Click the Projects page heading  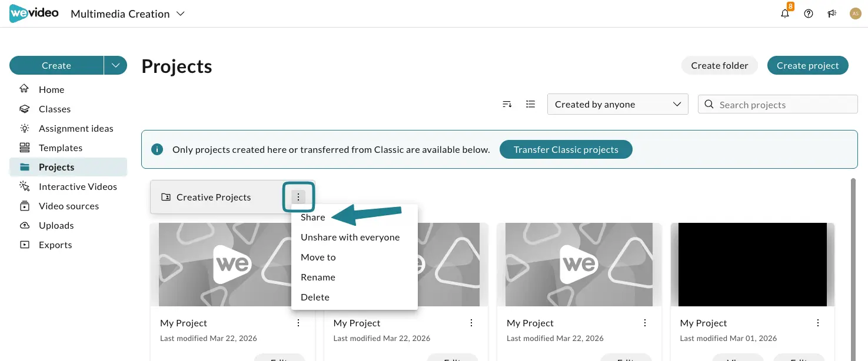177,66
